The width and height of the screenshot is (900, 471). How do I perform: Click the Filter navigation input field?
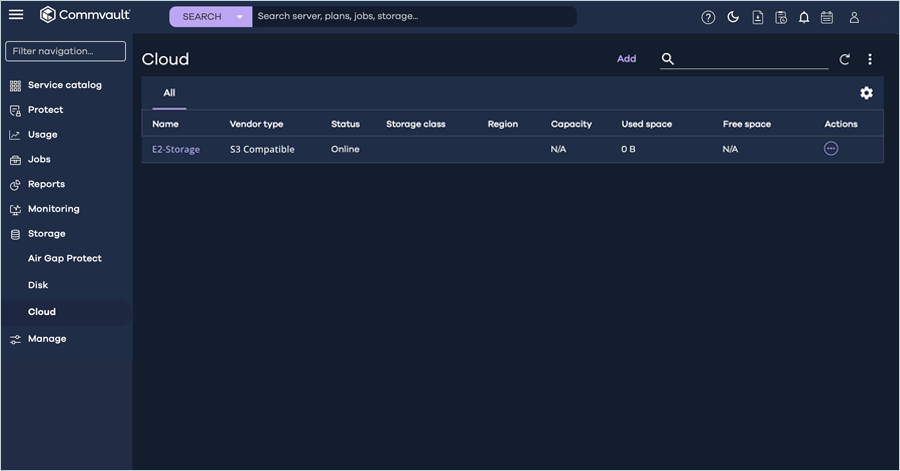point(65,51)
